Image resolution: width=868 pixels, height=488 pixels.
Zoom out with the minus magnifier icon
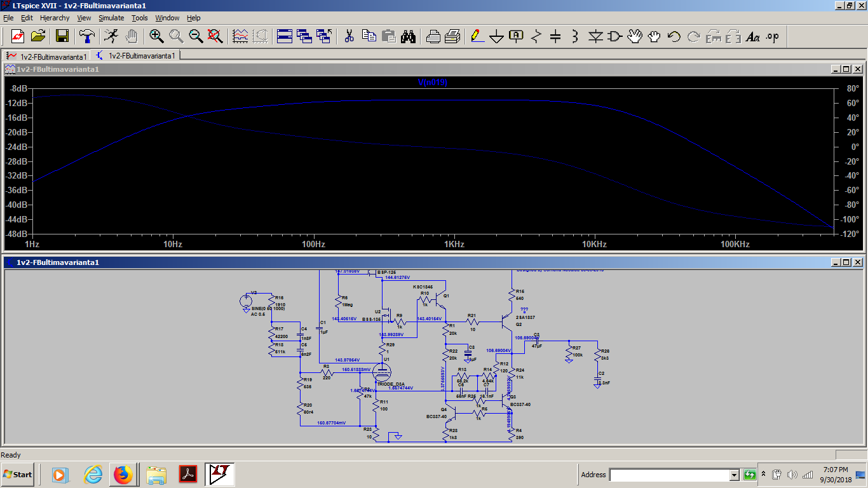(196, 36)
